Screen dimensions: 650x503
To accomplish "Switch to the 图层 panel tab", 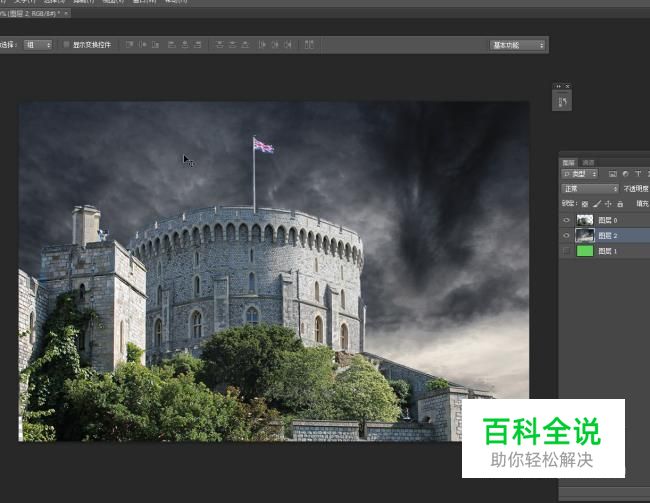I will pos(569,163).
